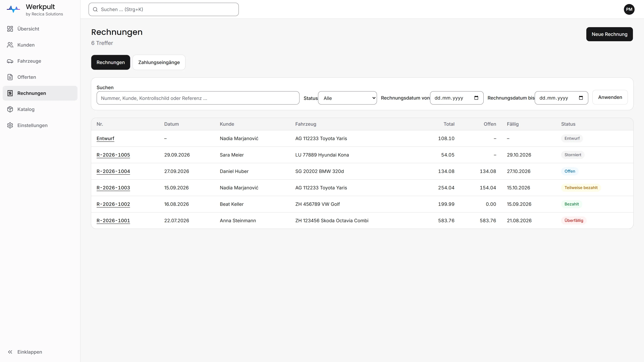Focus the global Suchen (Strg+K) field
The width and height of the screenshot is (644, 362).
164,10
